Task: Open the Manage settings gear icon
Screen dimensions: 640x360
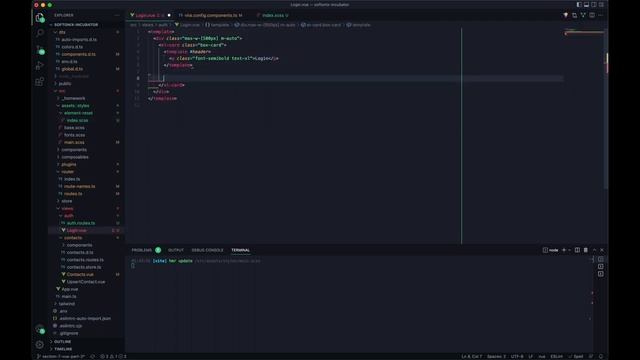Action: (x=40, y=344)
